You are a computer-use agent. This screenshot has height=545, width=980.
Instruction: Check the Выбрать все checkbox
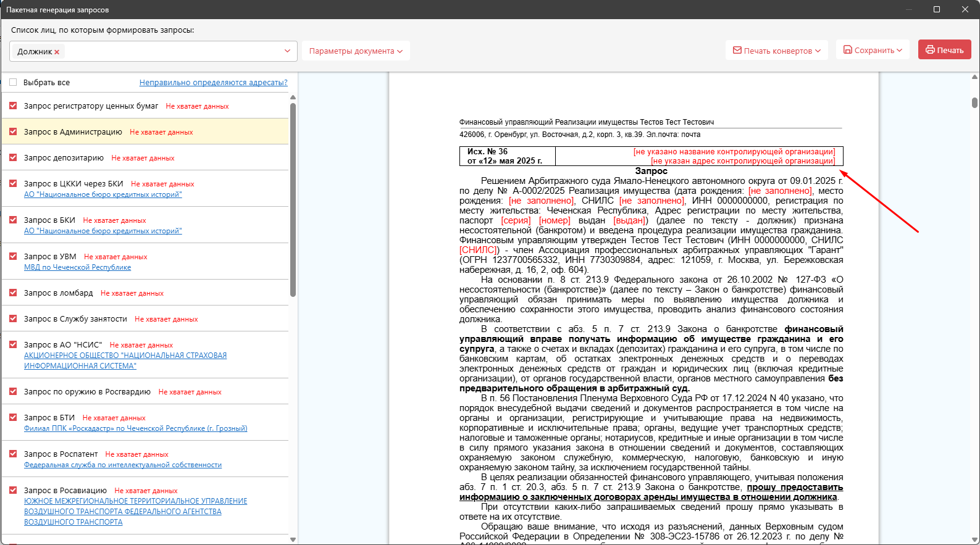click(x=13, y=82)
